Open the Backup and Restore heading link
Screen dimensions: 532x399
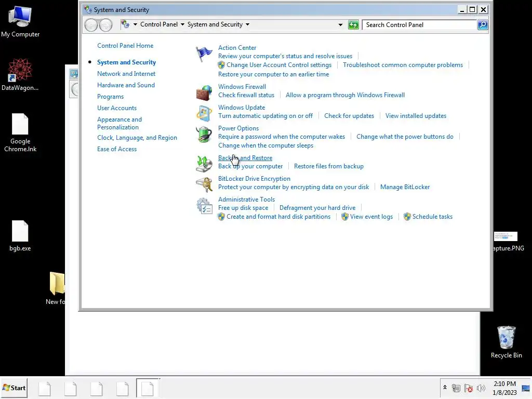click(x=245, y=158)
